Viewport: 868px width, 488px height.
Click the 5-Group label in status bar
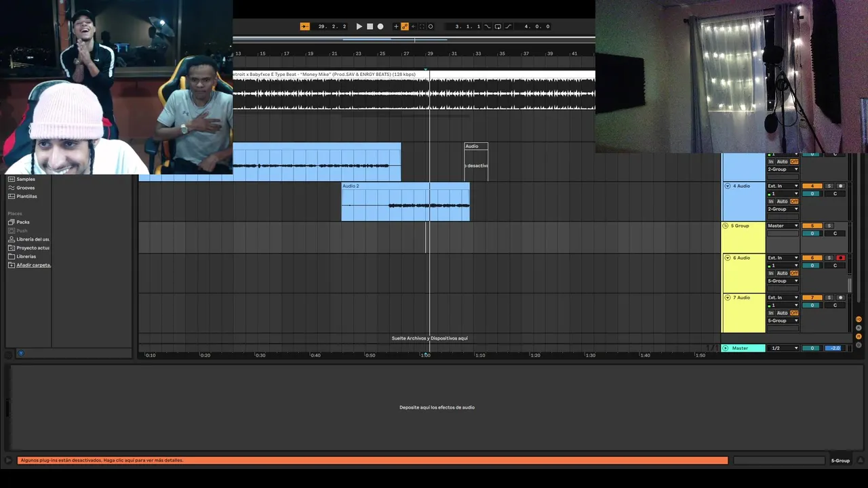point(840,460)
